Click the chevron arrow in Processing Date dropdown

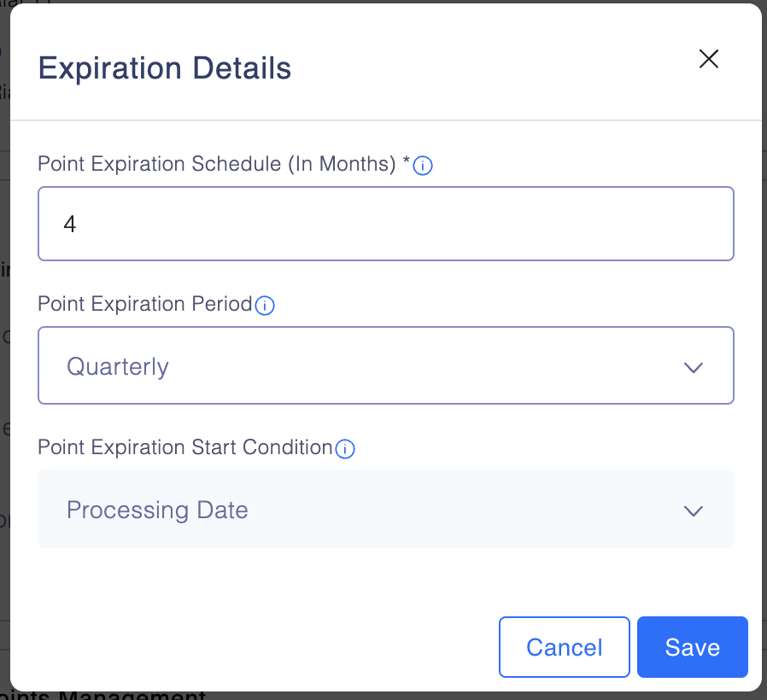coord(694,511)
